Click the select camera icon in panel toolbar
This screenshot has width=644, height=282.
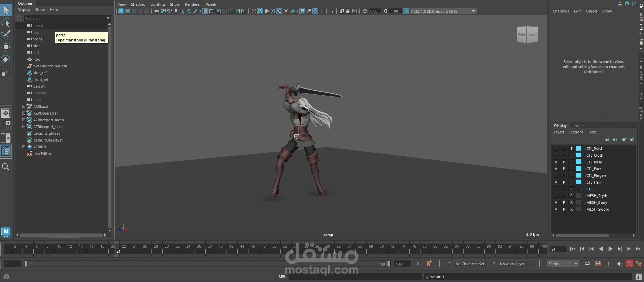coord(157,11)
